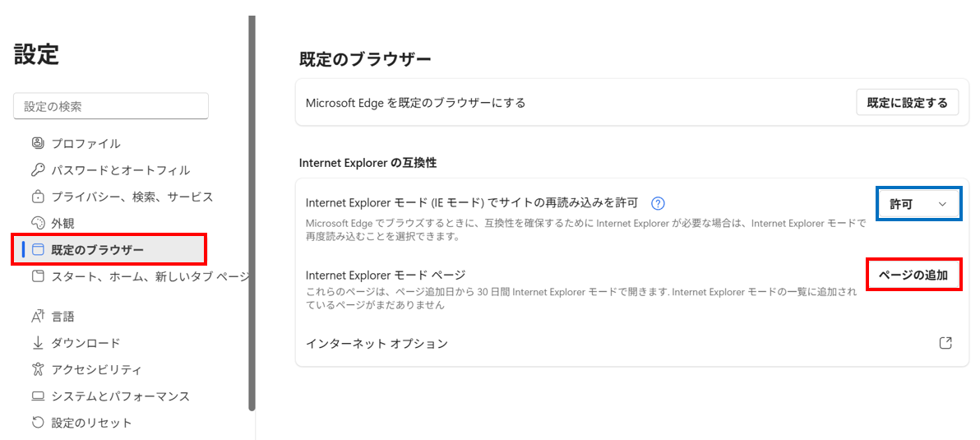Click the 設定 title heading
980x440 pixels.
tap(37, 54)
